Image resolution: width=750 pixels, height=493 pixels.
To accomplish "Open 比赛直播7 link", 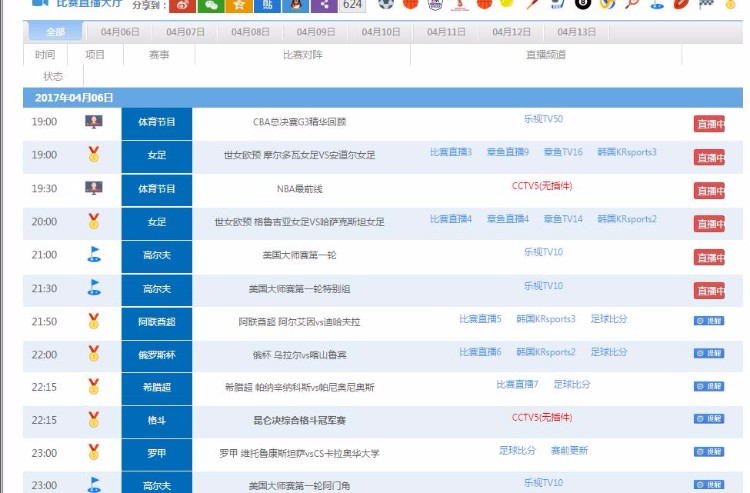I will 517,383.
